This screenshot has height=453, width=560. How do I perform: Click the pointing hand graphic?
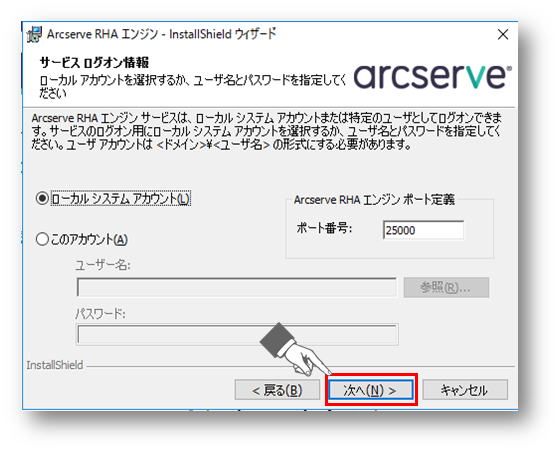tap(296, 349)
